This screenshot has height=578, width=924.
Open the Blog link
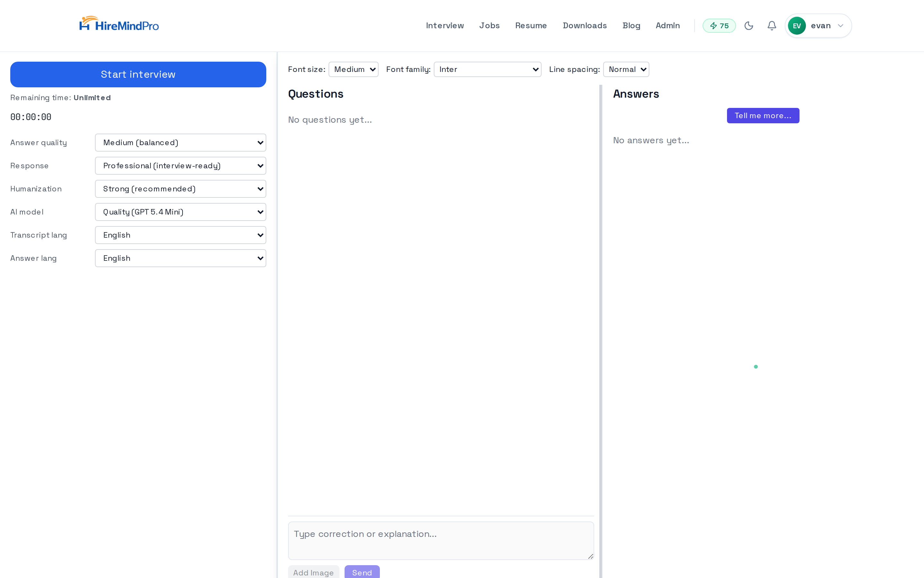[631, 26]
